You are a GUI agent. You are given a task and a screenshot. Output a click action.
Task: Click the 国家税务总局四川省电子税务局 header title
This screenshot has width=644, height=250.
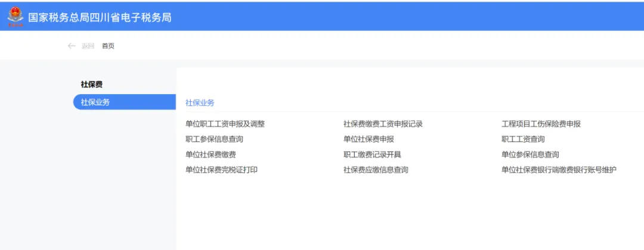(x=100, y=17)
